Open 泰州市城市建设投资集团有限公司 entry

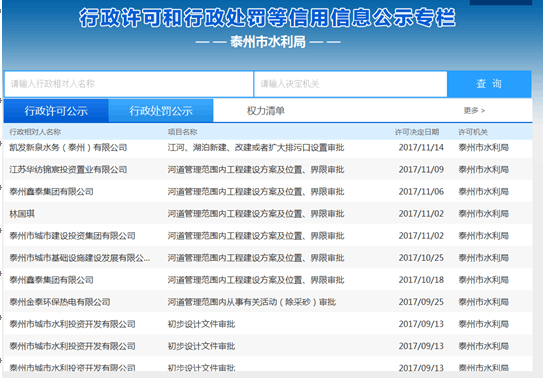tap(72, 236)
